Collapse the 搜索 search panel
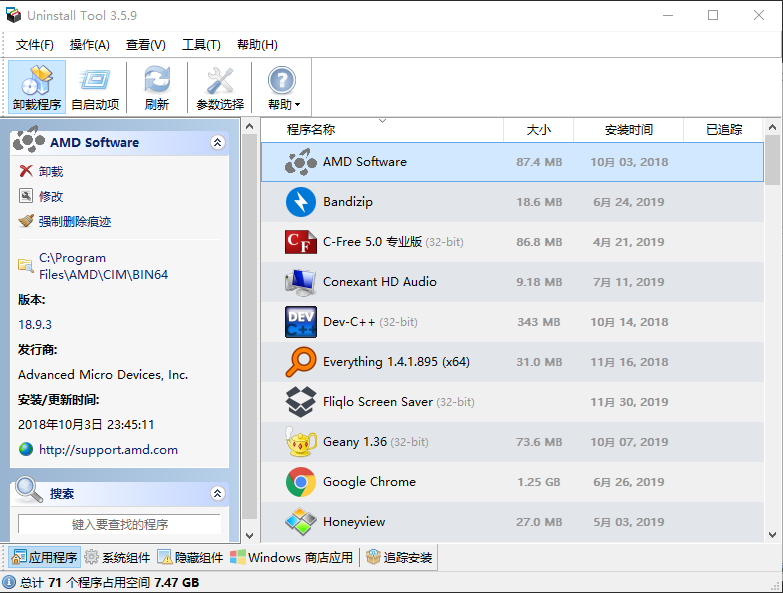783x593 pixels. point(217,494)
